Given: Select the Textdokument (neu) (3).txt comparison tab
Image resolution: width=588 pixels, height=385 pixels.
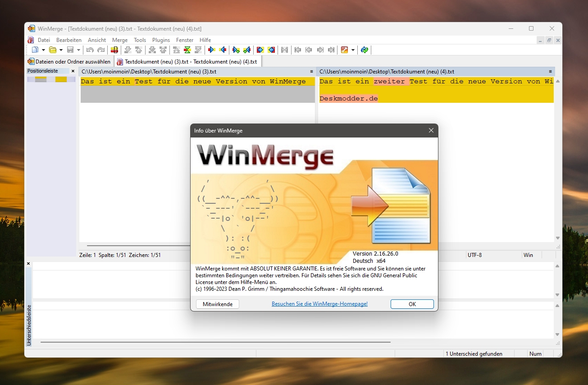Looking at the screenshot, I should click(x=187, y=62).
